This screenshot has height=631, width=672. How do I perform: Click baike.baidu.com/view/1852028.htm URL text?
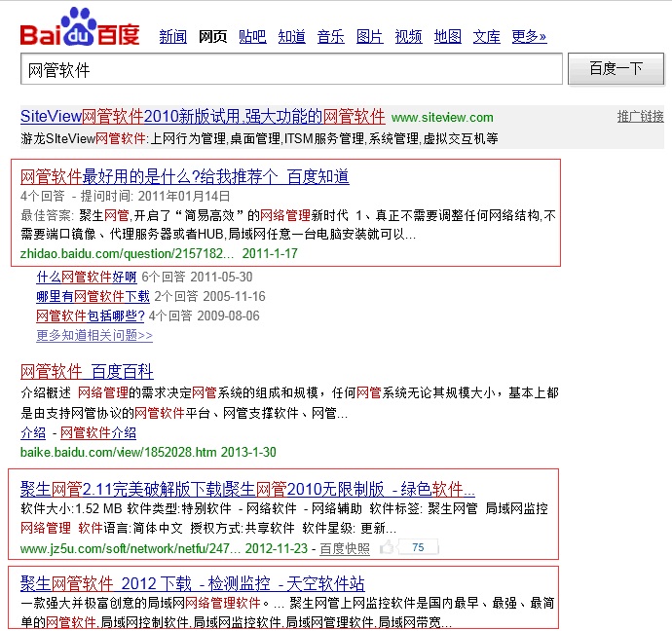[x=118, y=452]
